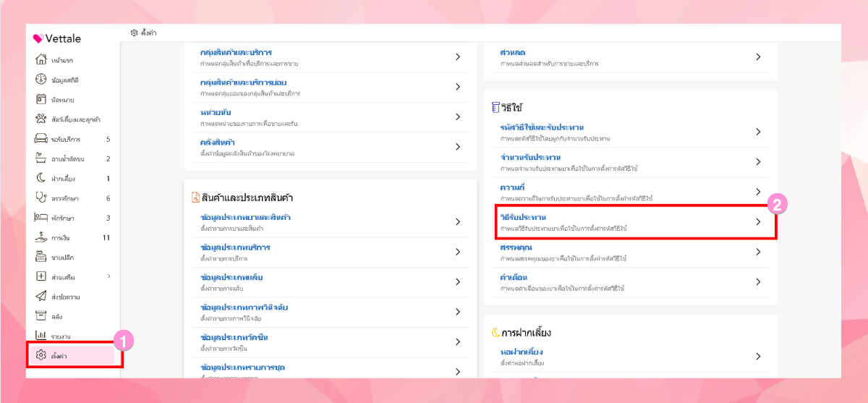Click the คลัง archive box icon
Image resolution: width=868 pixels, height=403 pixels.
[41, 316]
